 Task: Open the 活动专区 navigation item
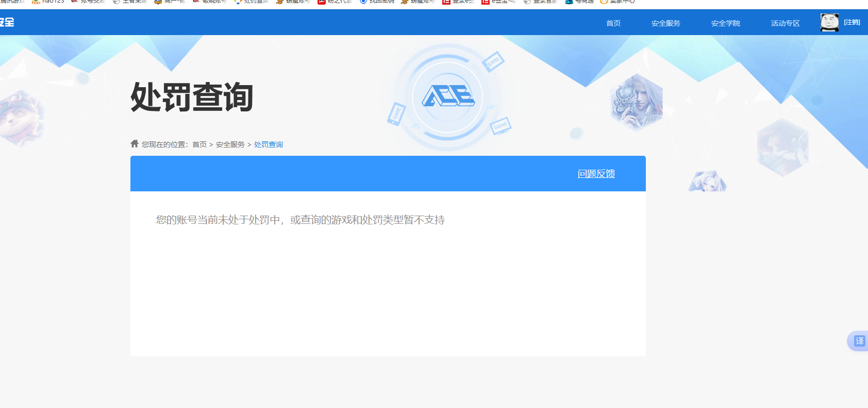coord(785,23)
